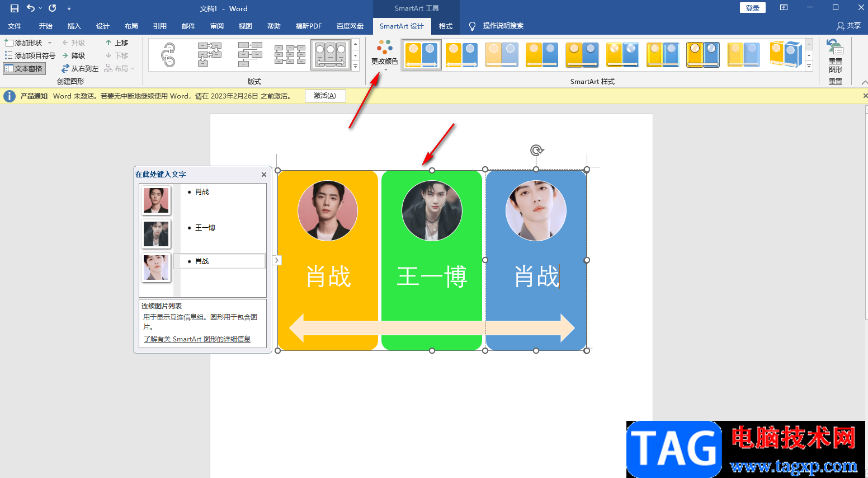
Task: Collapse text pane via the side arrow tab
Action: (276, 260)
